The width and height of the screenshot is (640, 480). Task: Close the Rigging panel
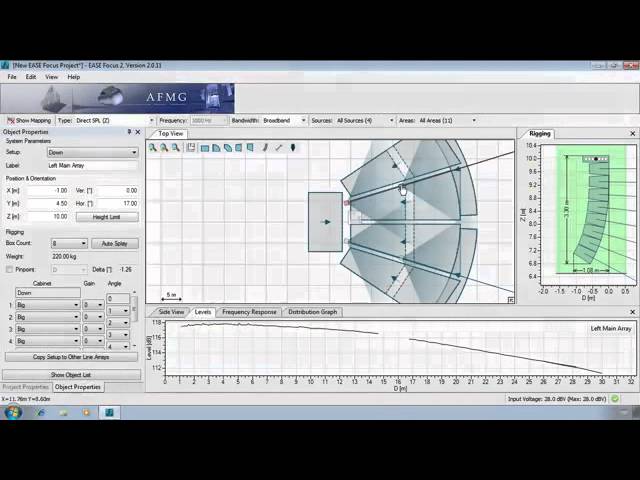[x=633, y=133]
